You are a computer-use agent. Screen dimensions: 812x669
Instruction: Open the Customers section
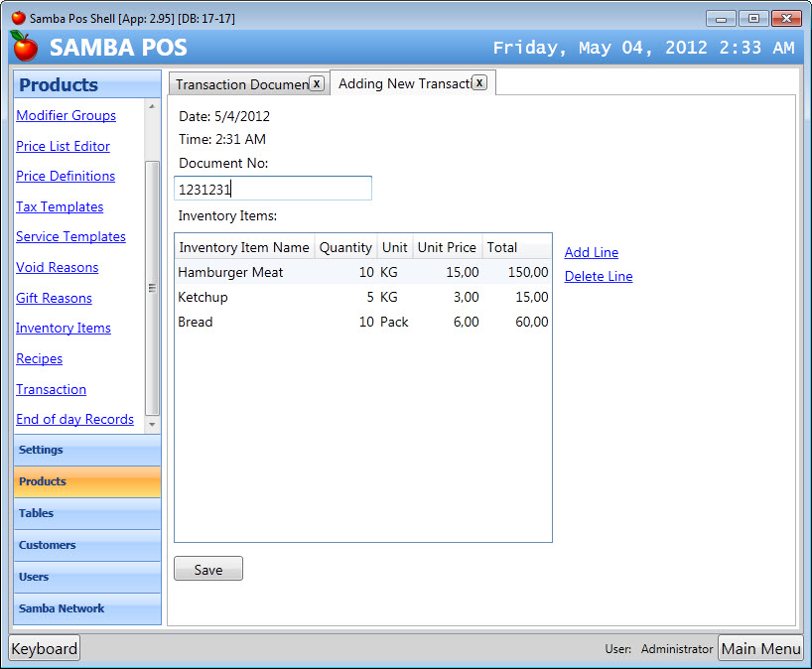tap(87, 545)
